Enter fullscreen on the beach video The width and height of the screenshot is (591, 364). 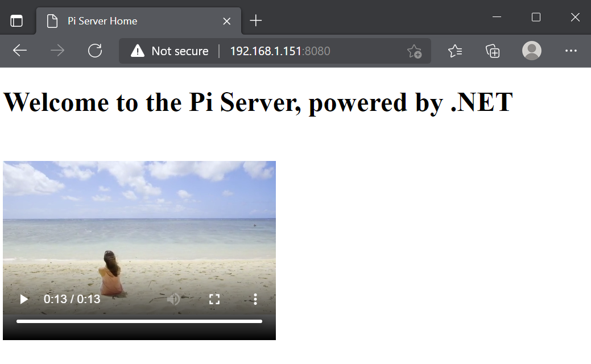tap(214, 299)
